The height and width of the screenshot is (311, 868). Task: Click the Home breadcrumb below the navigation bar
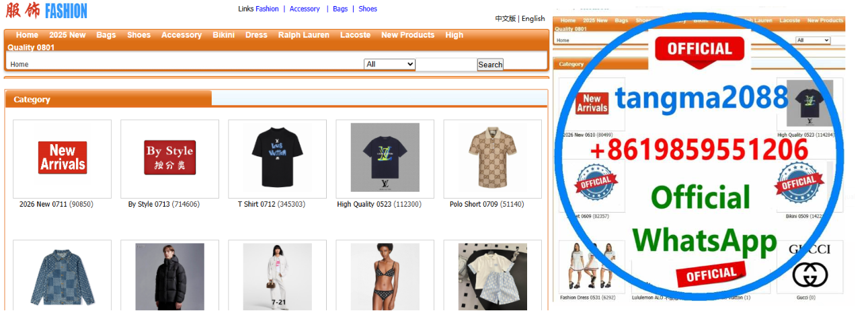coord(19,65)
